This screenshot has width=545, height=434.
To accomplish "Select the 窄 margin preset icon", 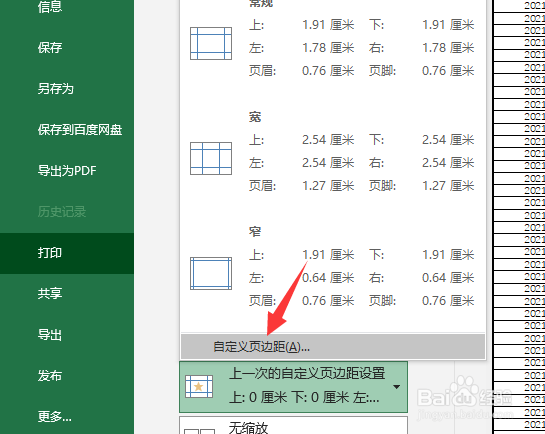I will pos(211,273).
